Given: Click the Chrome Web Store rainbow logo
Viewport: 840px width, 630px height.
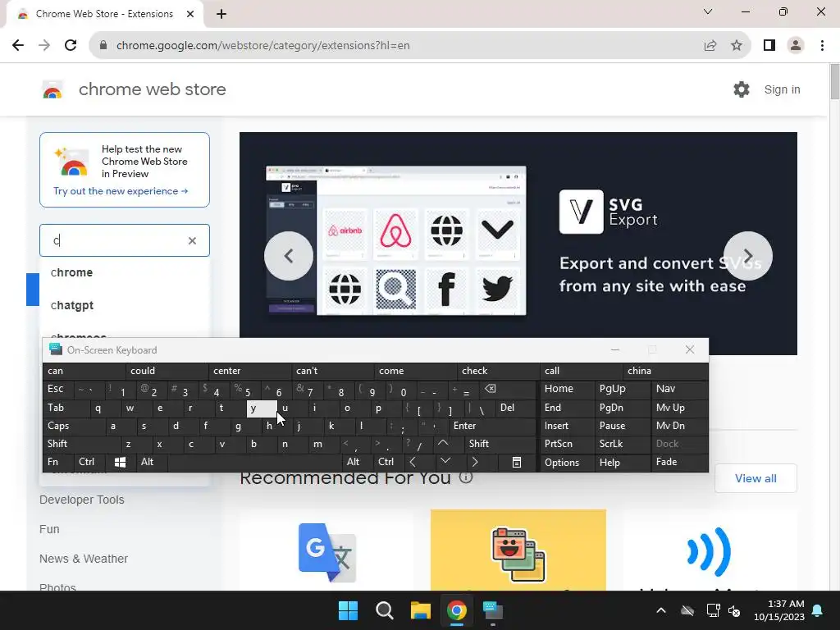Looking at the screenshot, I should point(52,90).
